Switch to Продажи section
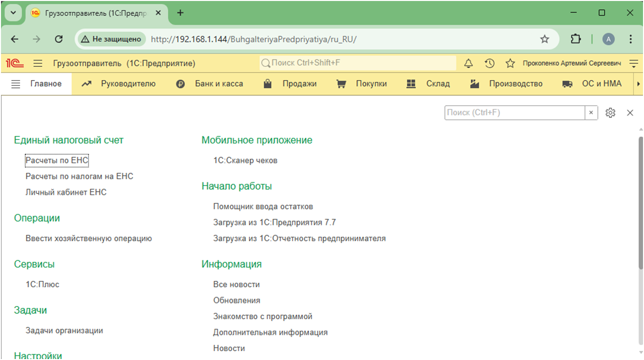 pyautogui.click(x=299, y=84)
